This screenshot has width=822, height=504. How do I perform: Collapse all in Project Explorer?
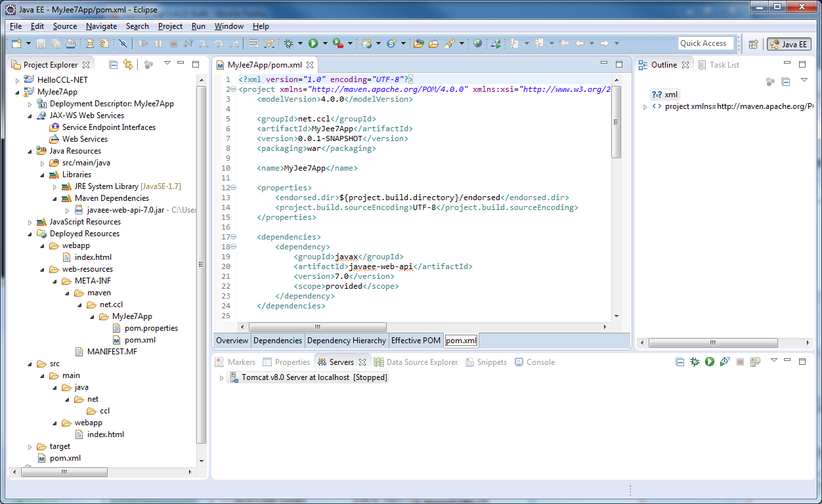coord(114,64)
